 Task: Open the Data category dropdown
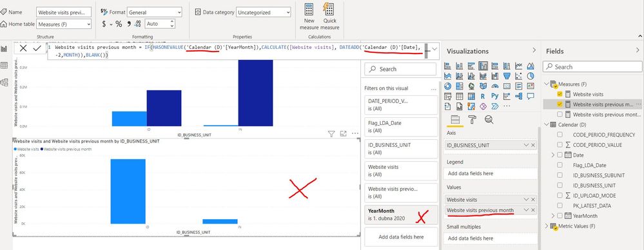(263, 12)
